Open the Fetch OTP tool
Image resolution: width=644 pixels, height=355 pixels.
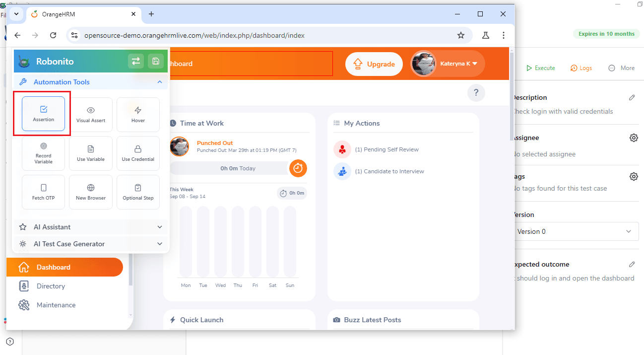44,192
